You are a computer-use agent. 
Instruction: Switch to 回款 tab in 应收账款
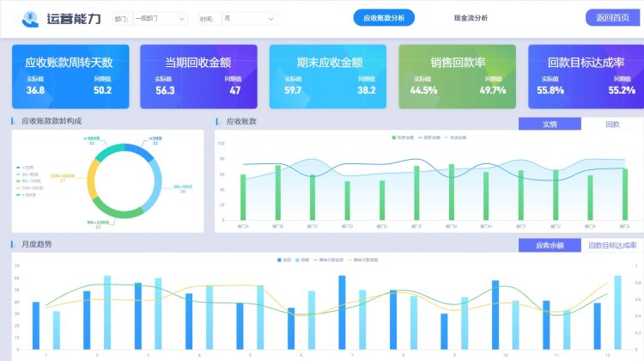point(612,124)
